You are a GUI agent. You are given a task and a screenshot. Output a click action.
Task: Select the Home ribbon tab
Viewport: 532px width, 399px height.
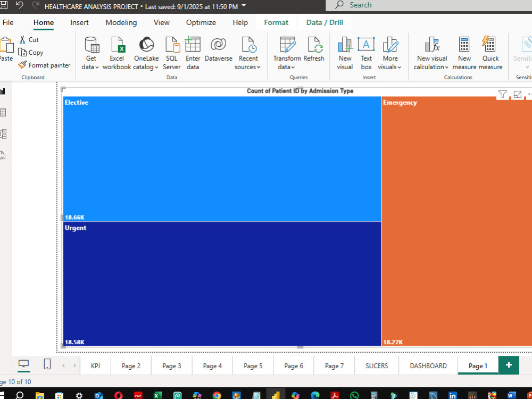pos(44,22)
